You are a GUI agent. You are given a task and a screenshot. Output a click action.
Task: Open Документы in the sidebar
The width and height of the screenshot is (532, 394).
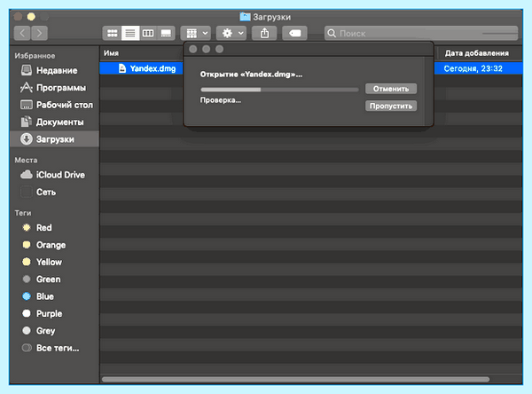tap(52, 122)
